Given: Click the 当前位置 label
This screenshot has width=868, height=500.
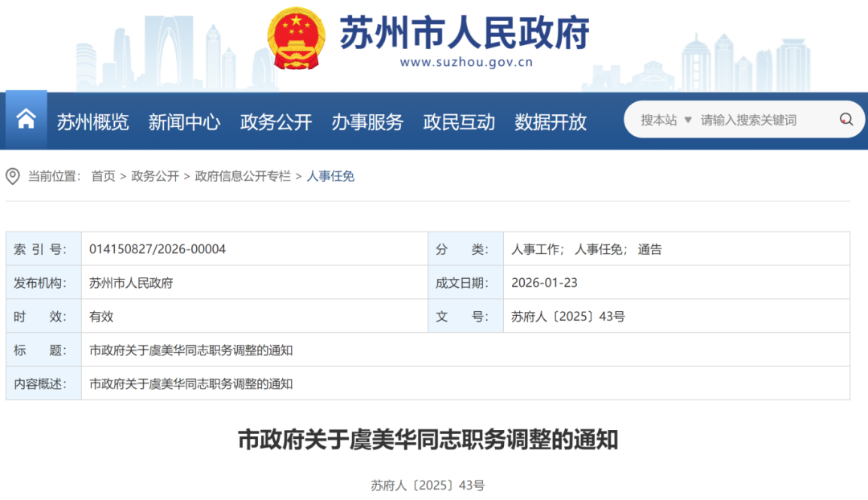Looking at the screenshot, I should (x=55, y=176).
